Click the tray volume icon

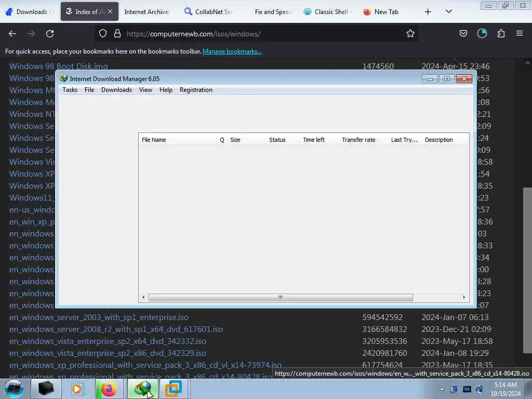480,389
